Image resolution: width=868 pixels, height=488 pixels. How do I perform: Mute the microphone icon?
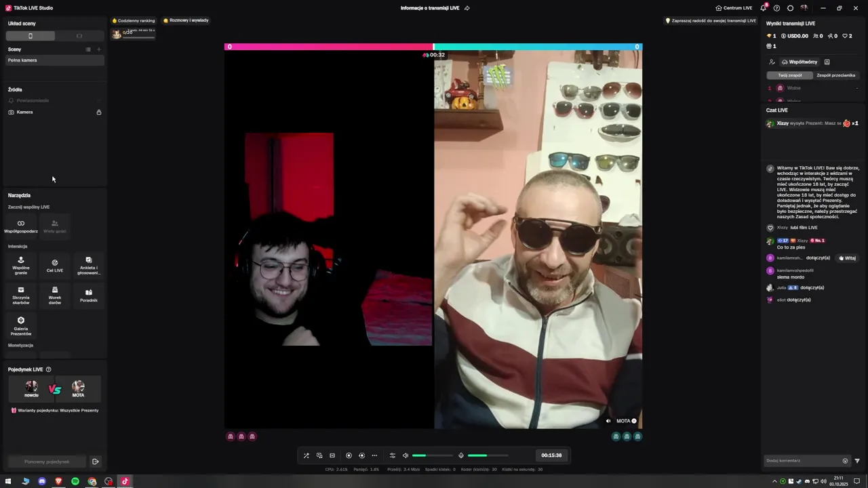461,455
